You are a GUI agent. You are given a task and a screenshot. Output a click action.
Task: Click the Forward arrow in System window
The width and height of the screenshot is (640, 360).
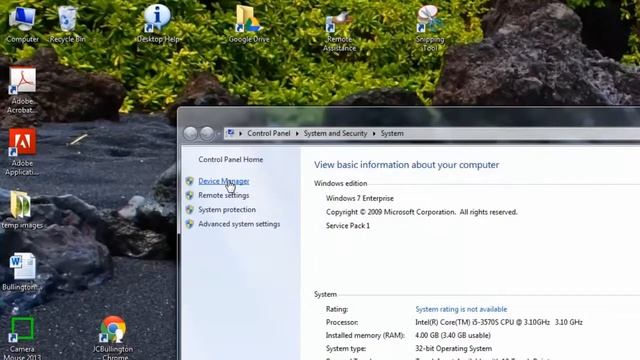207,133
